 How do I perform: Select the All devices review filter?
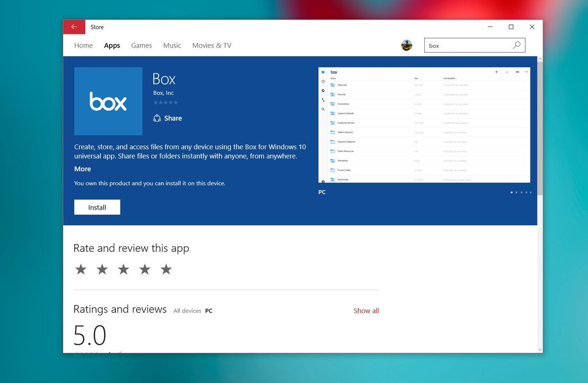click(x=187, y=310)
